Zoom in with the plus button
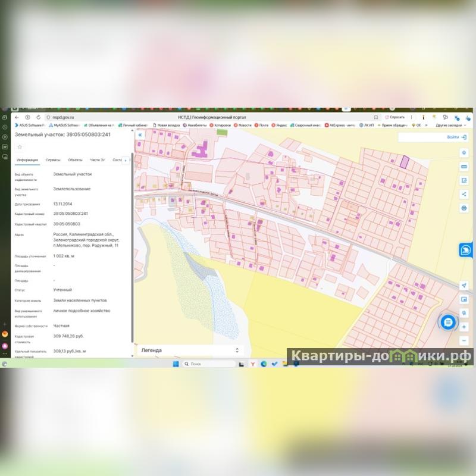Viewport: 476px width, 476px height. [464, 327]
